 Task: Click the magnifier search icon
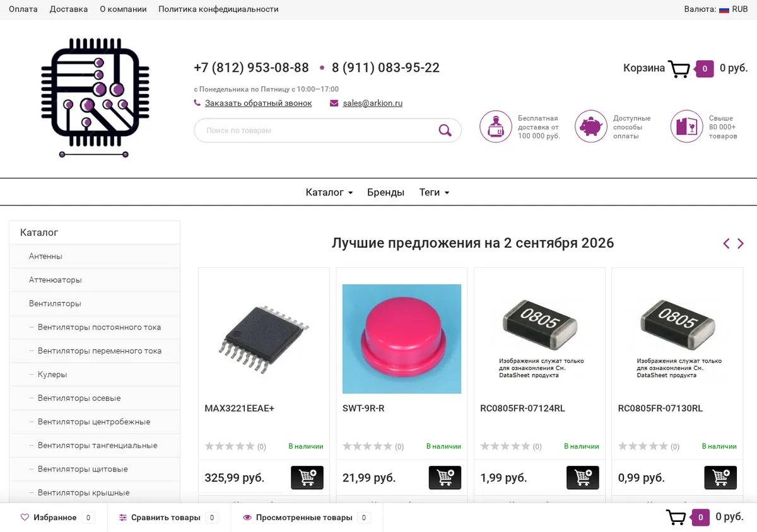445,130
